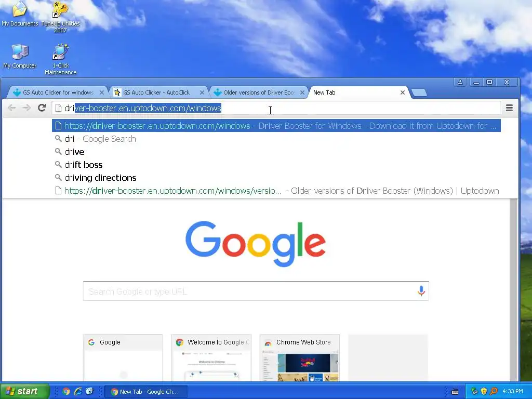Screen dimensions: 532x399
Task: Open TuneUp Utilities 2007 desktop shortcut
Action: 60,16
